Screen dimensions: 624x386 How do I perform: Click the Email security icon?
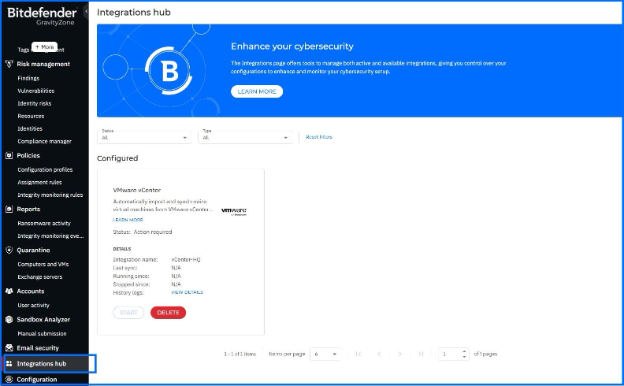pos(9,348)
